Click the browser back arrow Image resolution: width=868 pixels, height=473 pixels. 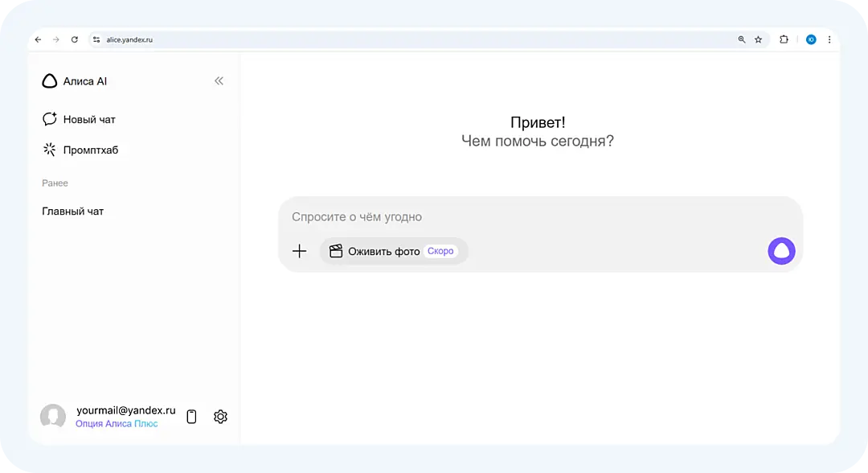tap(38, 40)
